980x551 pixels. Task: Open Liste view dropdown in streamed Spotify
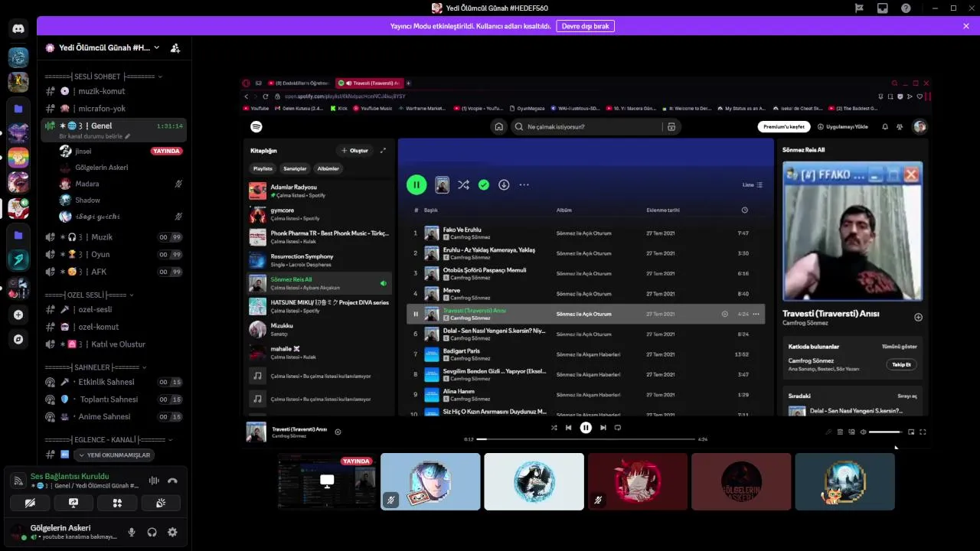[753, 184]
